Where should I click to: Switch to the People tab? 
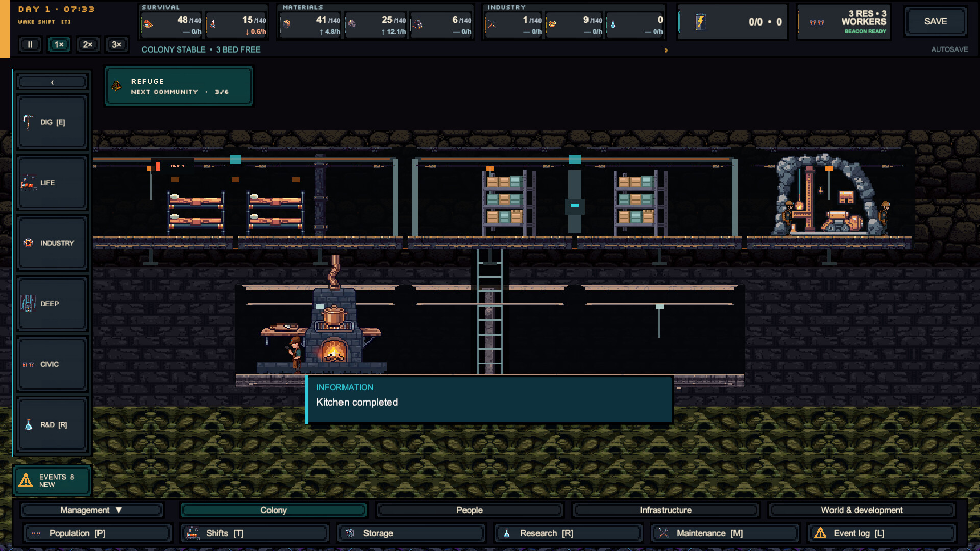click(470, 510)
